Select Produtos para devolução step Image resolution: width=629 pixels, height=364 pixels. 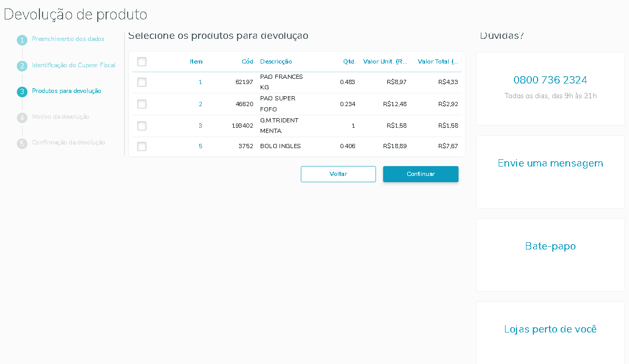[67, 91]
